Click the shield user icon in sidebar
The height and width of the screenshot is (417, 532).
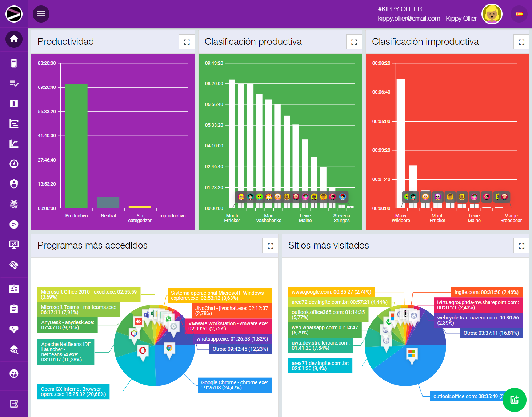14,184
